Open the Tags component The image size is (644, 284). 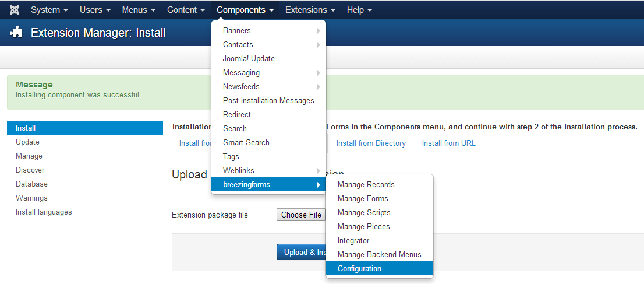pos(268,157)
